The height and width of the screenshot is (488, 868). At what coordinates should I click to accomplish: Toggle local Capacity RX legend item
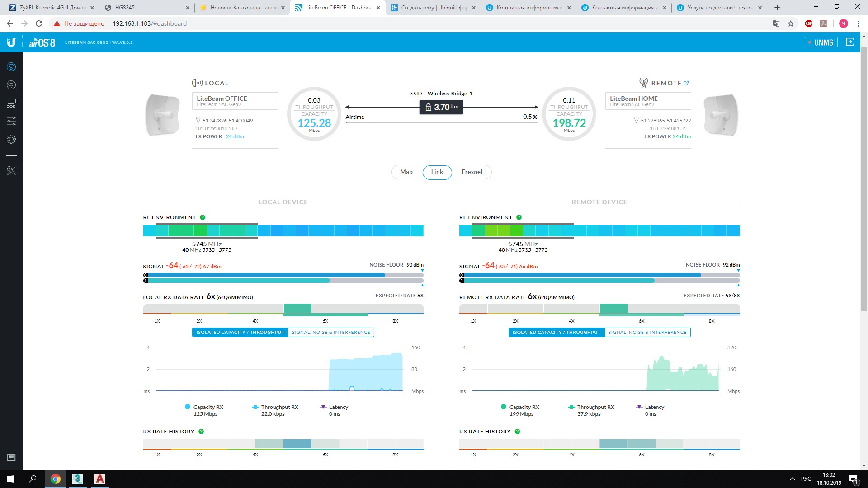(x=204, y=410)
